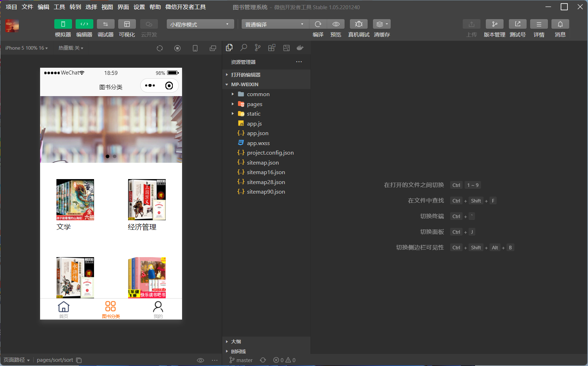Open the 普通编译 compile mode dropdown
The image size is (588, 366).
pyautogui.click(x=275, y=24)
